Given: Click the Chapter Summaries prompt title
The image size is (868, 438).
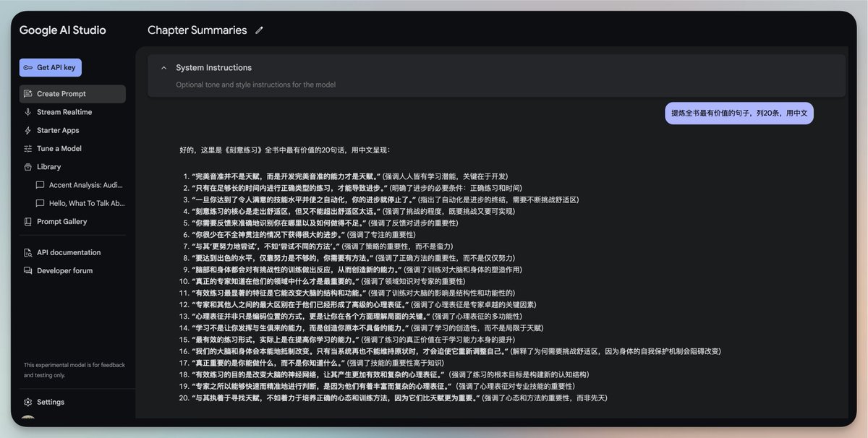Looking at the screenshot, I should click(197, 30).
